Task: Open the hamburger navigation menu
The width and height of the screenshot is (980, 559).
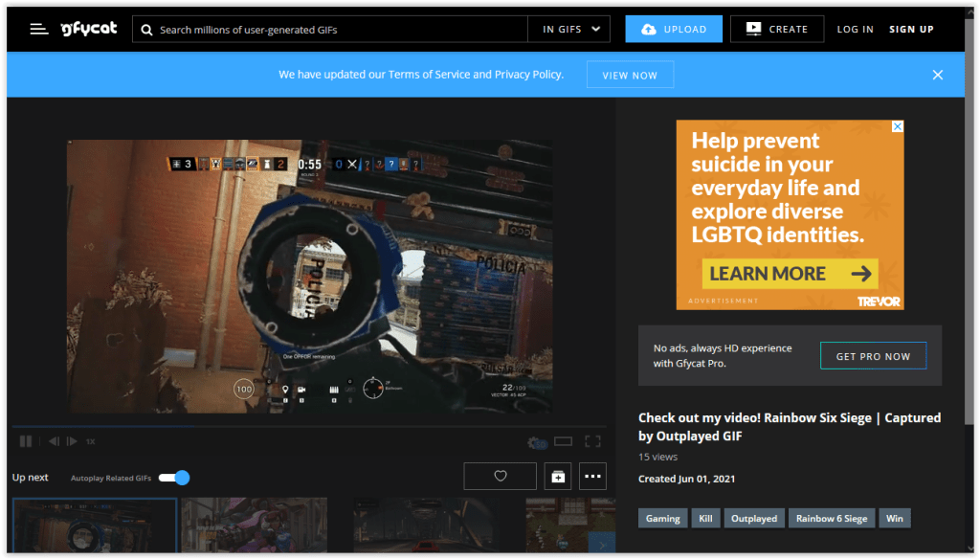Action: (x=38, y=28)
